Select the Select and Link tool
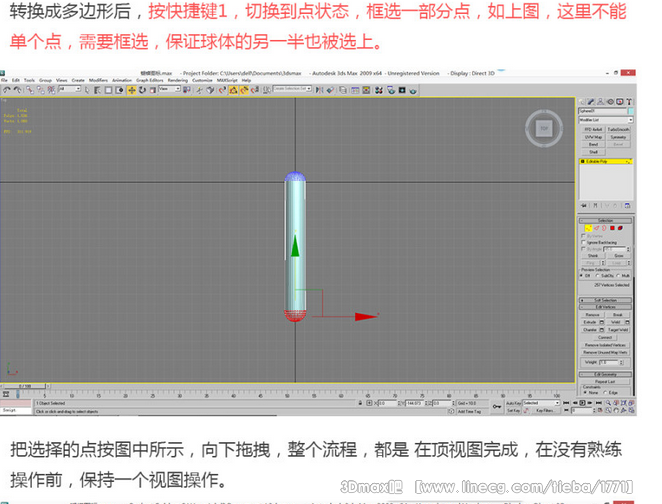The height and width of the screenshot is (504, 662). click(30, 90)
